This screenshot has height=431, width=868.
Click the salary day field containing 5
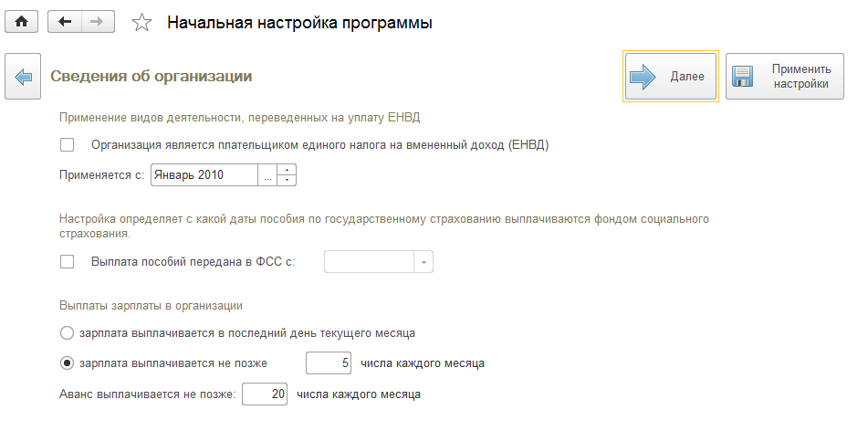point(329,363)
